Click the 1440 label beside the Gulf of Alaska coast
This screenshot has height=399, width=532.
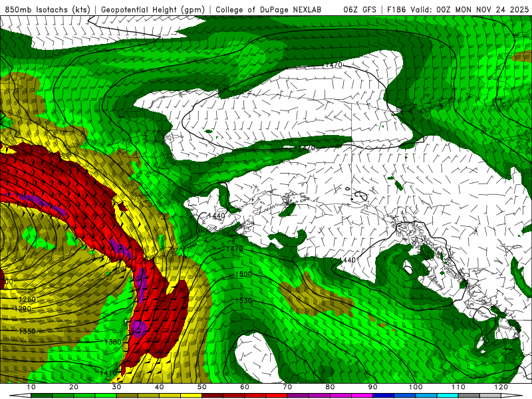click(x=347, y=260)
